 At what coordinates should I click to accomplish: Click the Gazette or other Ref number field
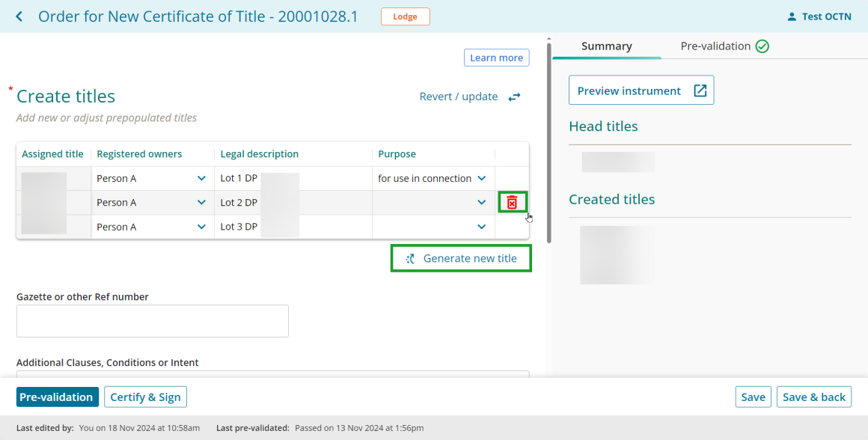(x=152, y=321)
